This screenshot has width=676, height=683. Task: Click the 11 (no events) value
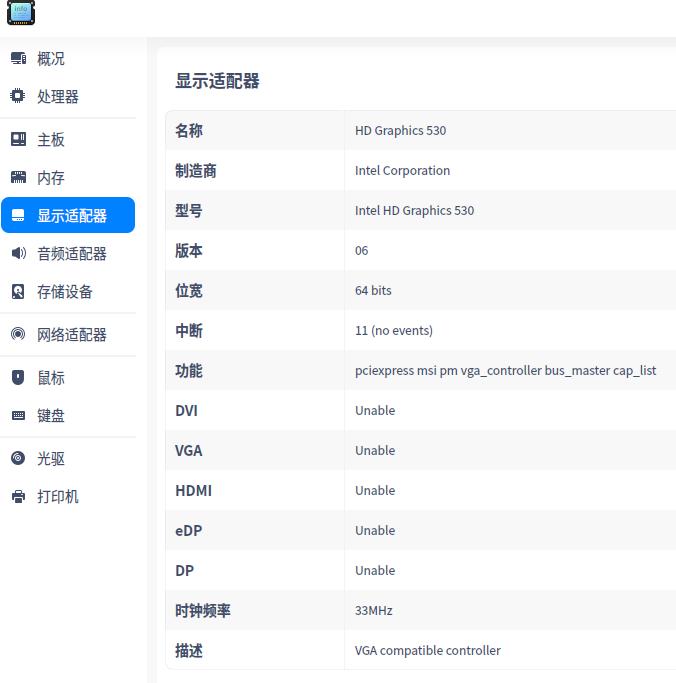coord(394,331)
